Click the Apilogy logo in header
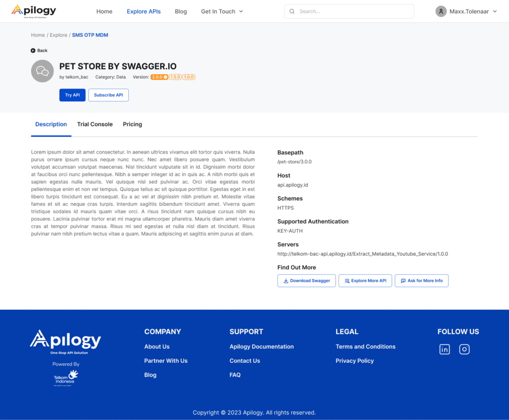This screenshot has height=420, width=509. [x=34, y=11]
